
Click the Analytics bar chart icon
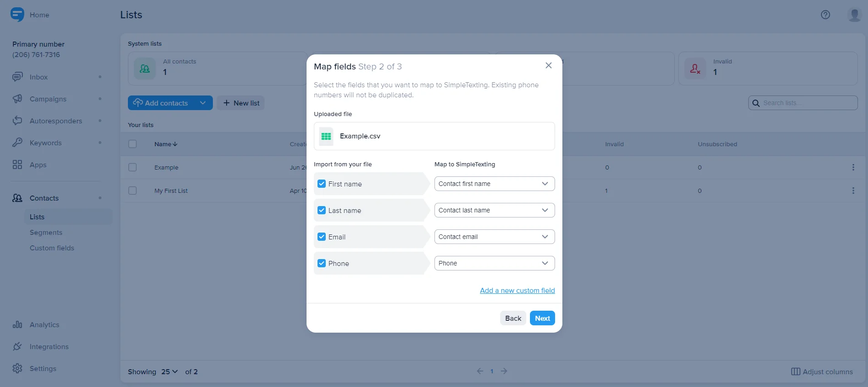point(17,324)
